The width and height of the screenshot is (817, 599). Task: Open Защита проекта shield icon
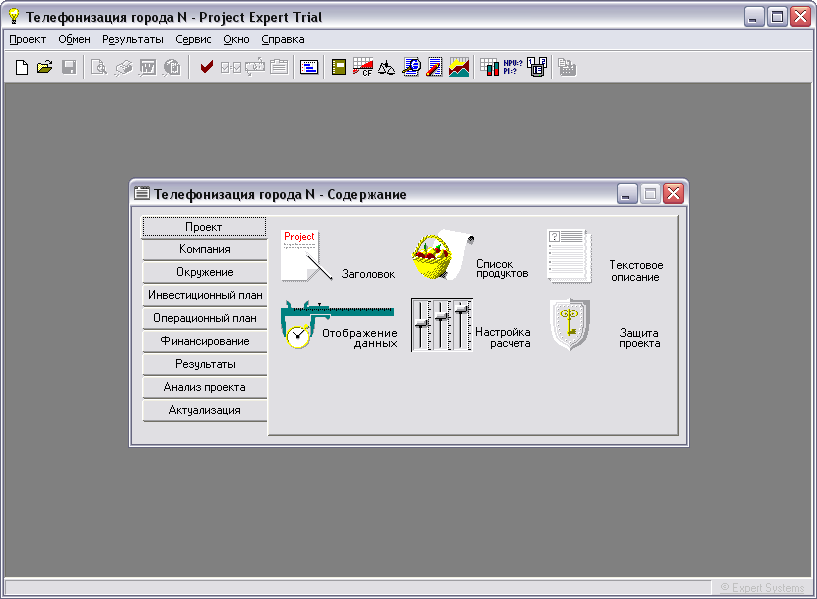570,324
